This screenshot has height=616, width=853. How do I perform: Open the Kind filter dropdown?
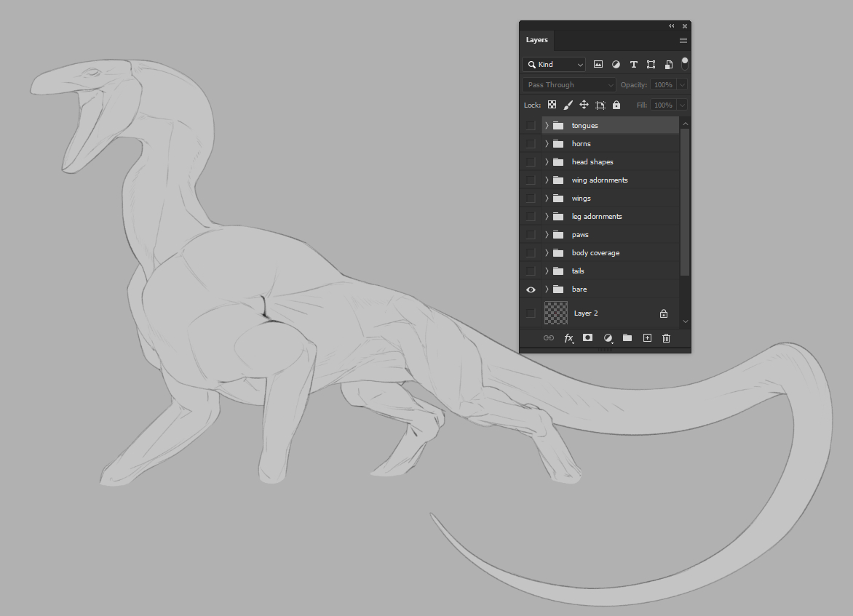pyautogui.click(x=554, y=65)
